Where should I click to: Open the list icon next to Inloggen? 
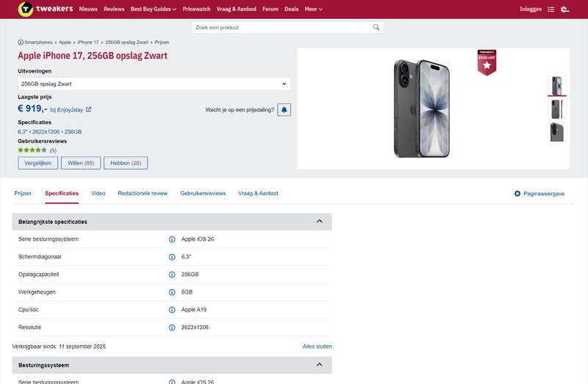[551, 10]
